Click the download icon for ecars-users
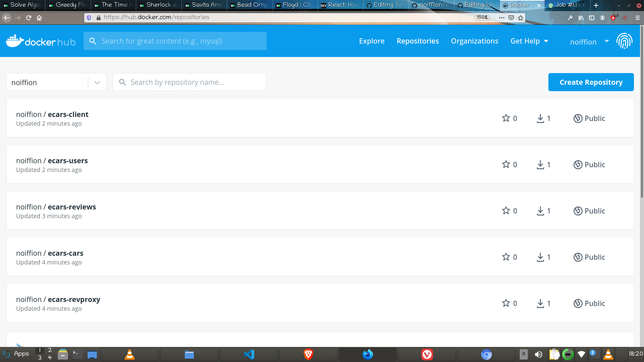Viewport: 644px width, 362px height. [x=540, y=165]
